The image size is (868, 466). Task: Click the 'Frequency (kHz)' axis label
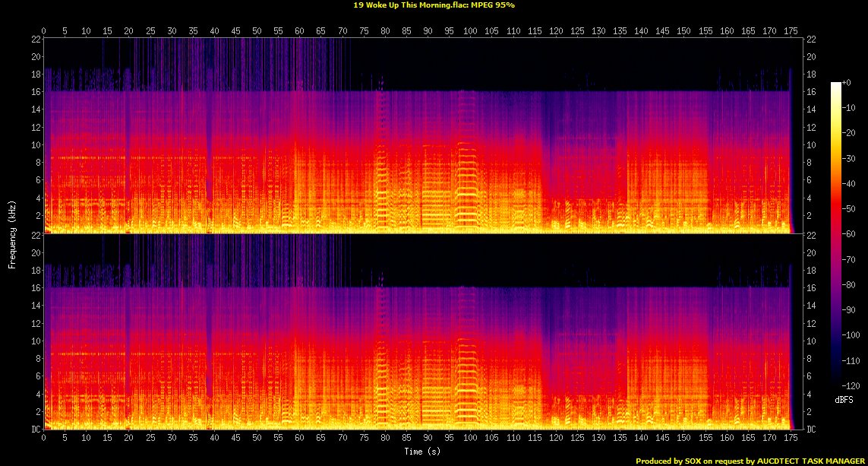tap(13, 233)
